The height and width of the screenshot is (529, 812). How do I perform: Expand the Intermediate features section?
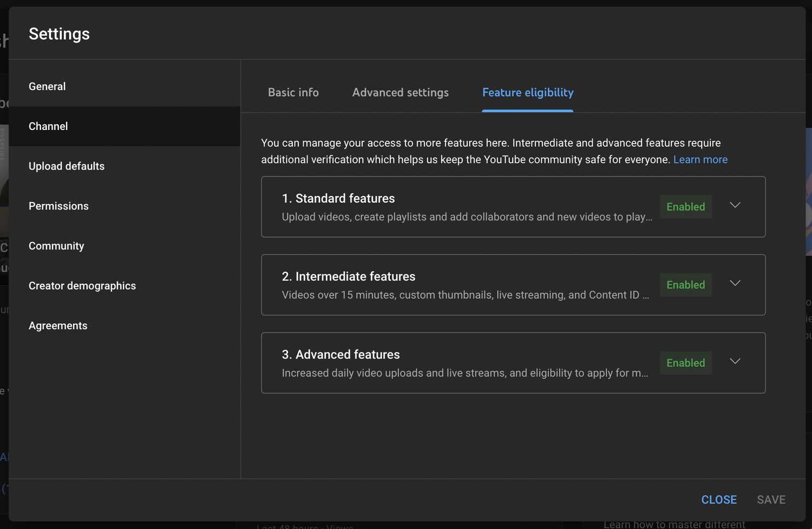click(x=735, y=284)
